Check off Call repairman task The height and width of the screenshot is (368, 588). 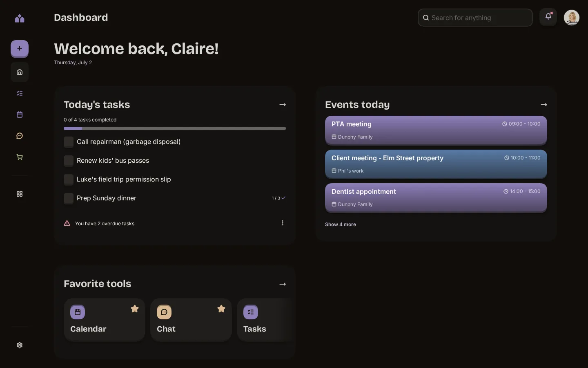pyautogui.click(x=69, y=142)
